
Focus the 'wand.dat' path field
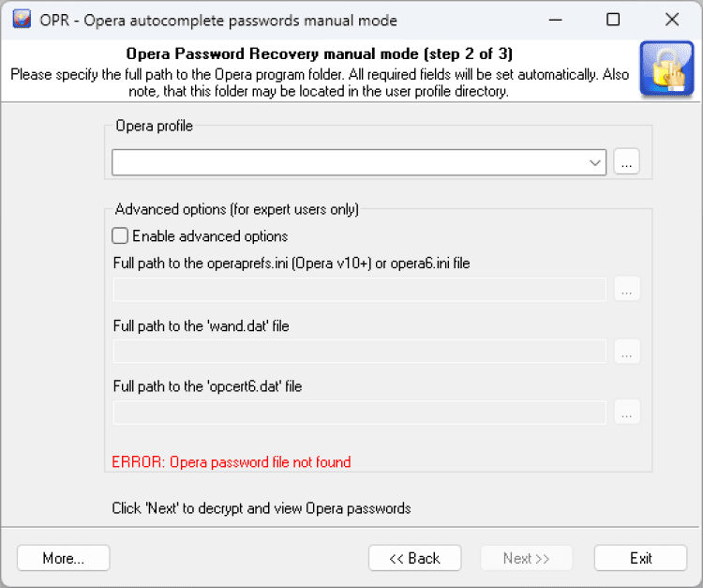[359, 352]
